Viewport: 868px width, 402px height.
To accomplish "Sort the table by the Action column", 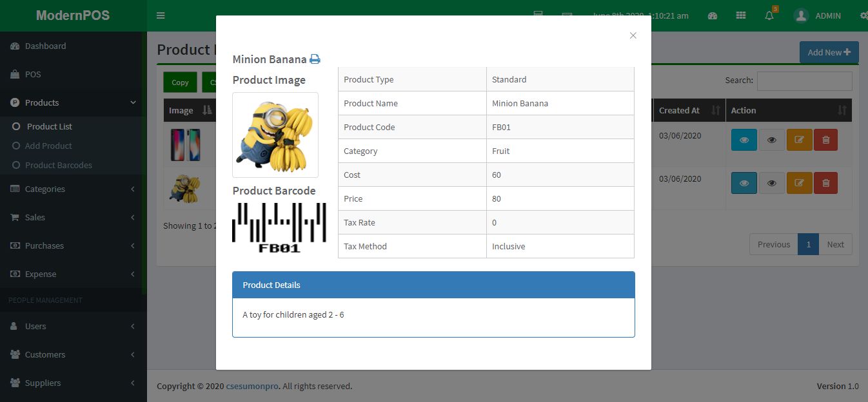I will coord(789,111).
